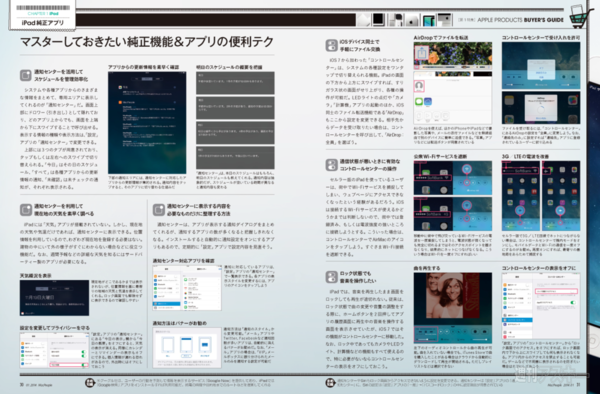Open the weather overview dark screenshot
The width and height of the screenshot is (600, 394).
[x=54, y=298]
